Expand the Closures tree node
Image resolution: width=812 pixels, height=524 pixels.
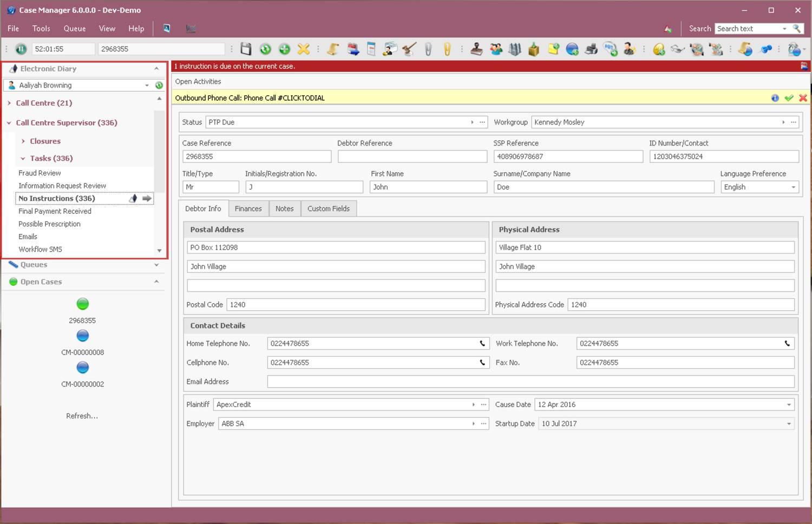click(x=23, y=141)
